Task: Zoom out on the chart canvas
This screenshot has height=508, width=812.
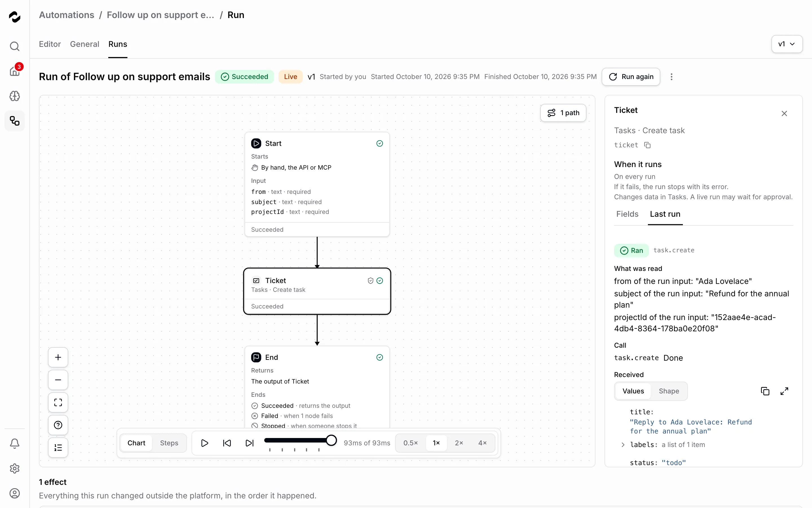Action: (58, 380)
